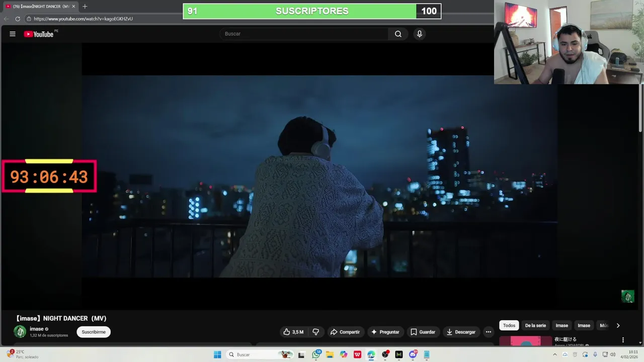
Task: Show hidden system tray icons chevron
Action: pyautogui.click(x=555, y=354)
